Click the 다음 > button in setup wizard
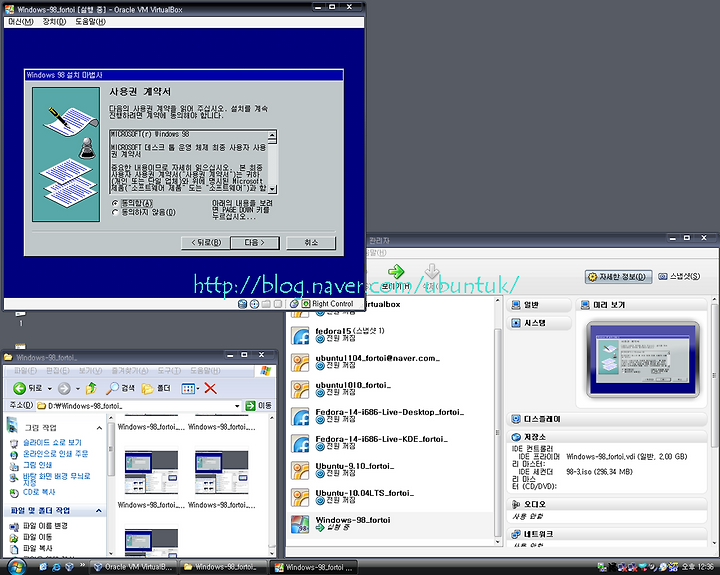Image resolution: width=720 pixels, height=575 pixels. point(254,242)
